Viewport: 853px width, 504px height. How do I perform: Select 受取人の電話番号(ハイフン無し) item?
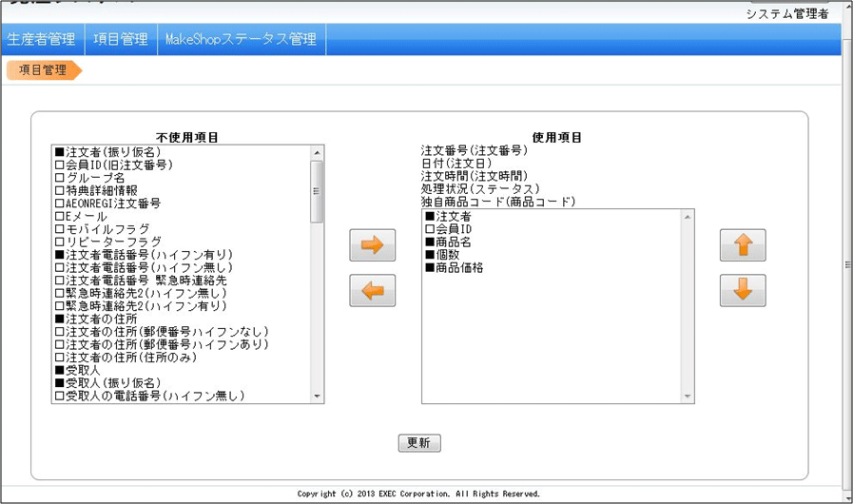tap(149, 396)
